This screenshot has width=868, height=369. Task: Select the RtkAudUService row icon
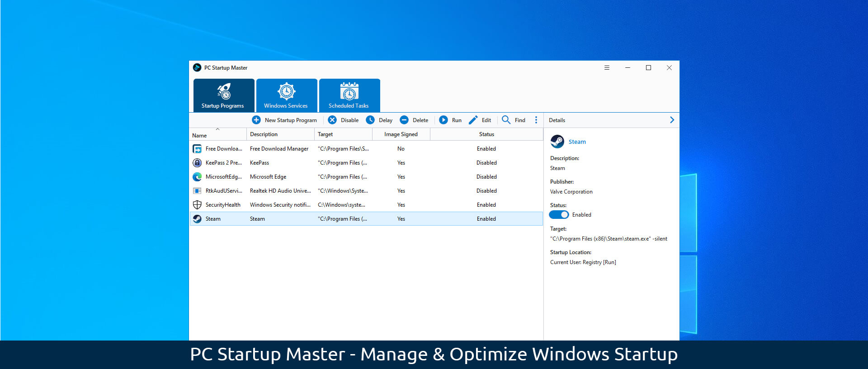click(x=197, y=191)
